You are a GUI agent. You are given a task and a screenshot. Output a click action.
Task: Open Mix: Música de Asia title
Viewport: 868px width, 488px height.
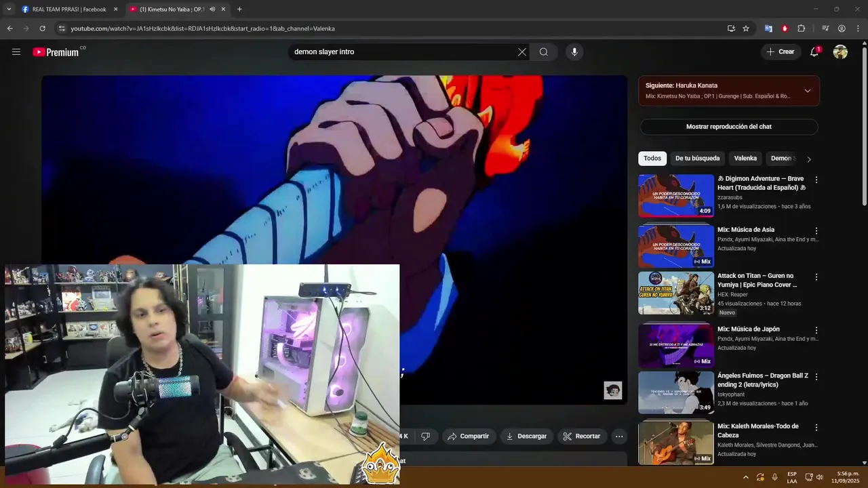(746, 230)
